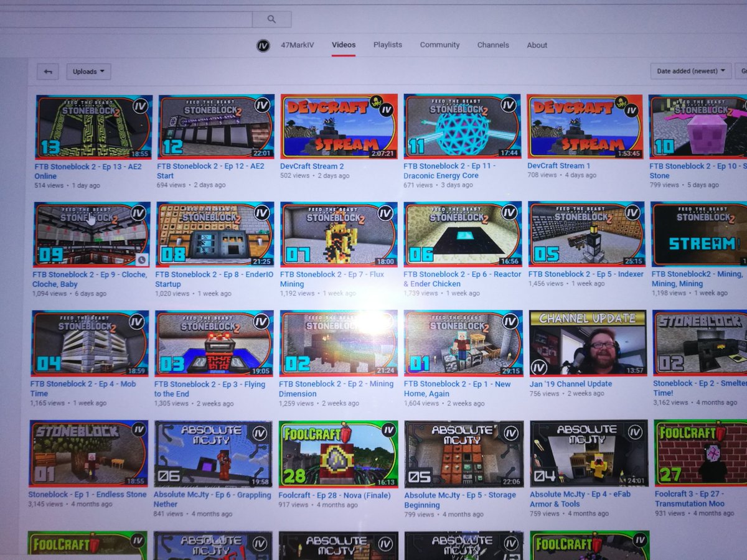Click title Ep 5 - Indexer

(x=586, y=274)
